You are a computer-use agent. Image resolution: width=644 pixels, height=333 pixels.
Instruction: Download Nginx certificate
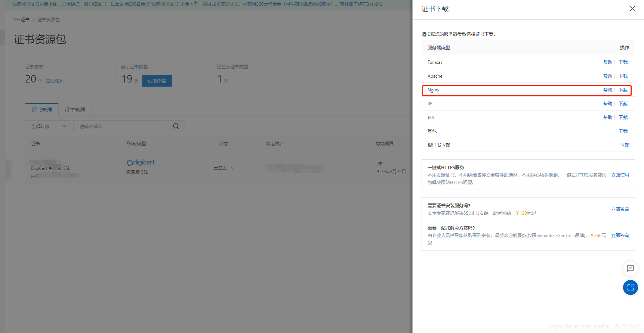[623, 90]
